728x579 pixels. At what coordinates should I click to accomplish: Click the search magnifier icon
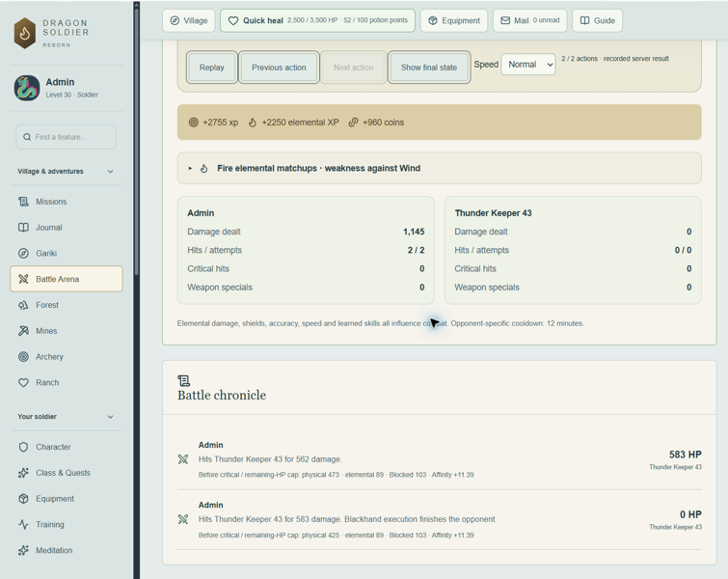coord(27,137)
